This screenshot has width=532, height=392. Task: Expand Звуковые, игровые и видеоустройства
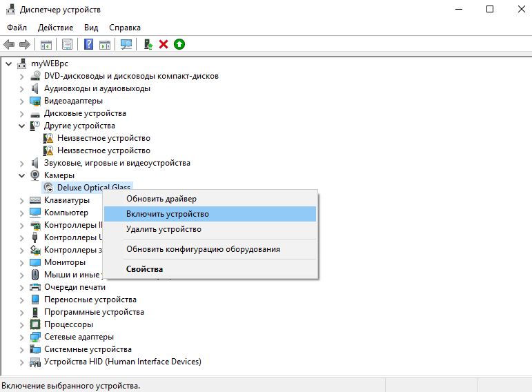click(x=21, y=164)
